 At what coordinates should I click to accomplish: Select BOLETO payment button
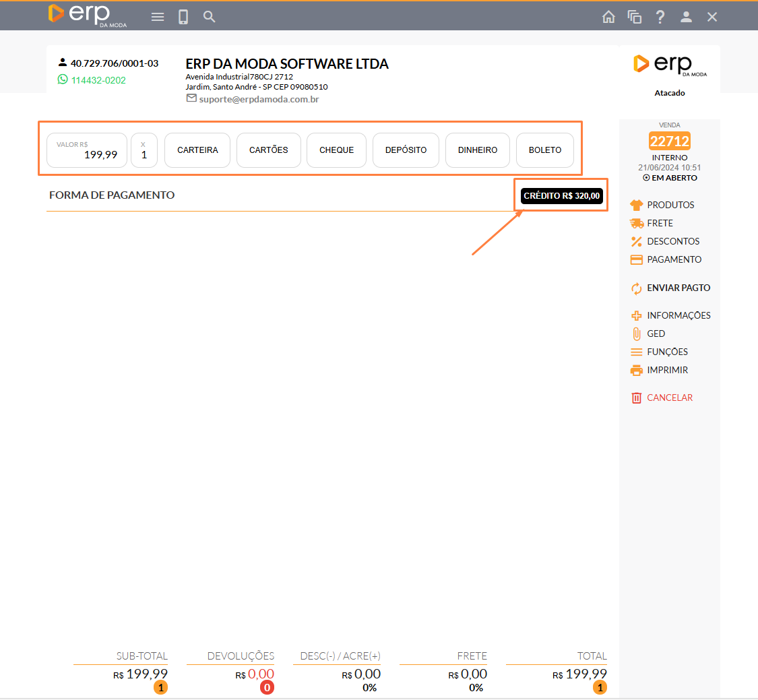[544, 150]
